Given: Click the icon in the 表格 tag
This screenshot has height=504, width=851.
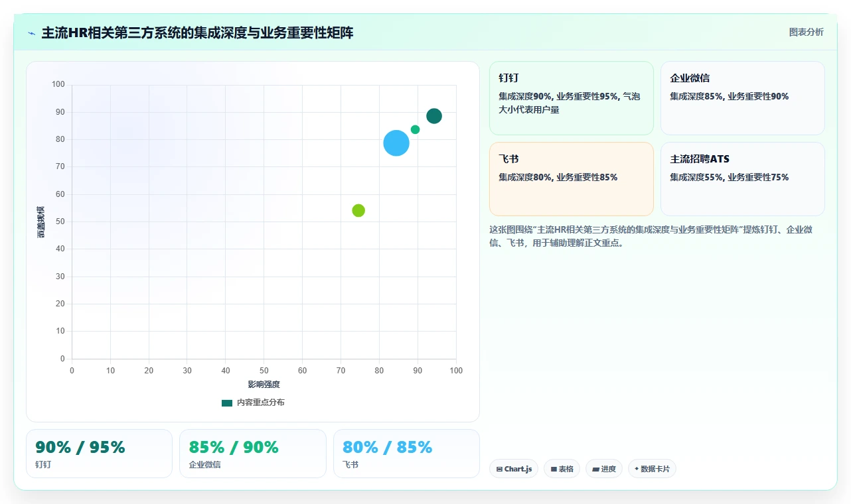Looking at the screenshot, I should (x=554, y=470).
